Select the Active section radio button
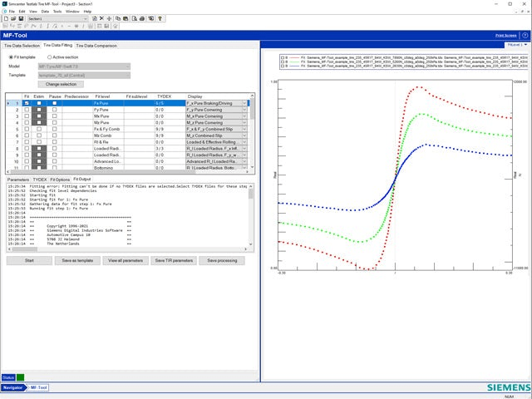 pos(50,57)
